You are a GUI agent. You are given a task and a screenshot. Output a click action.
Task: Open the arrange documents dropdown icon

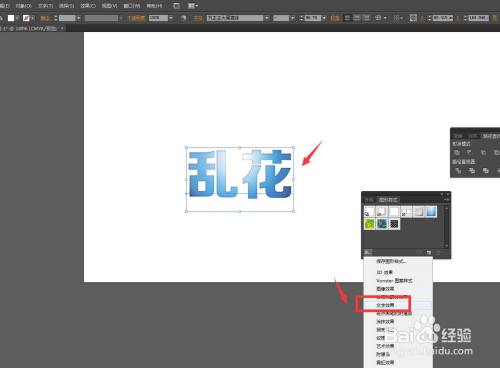point(193,6)
